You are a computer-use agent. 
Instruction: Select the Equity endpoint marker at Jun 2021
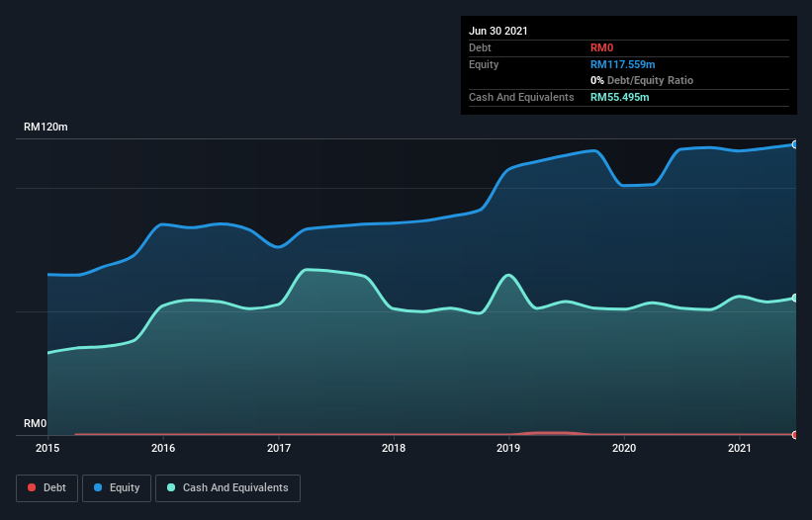coord(795,145)
